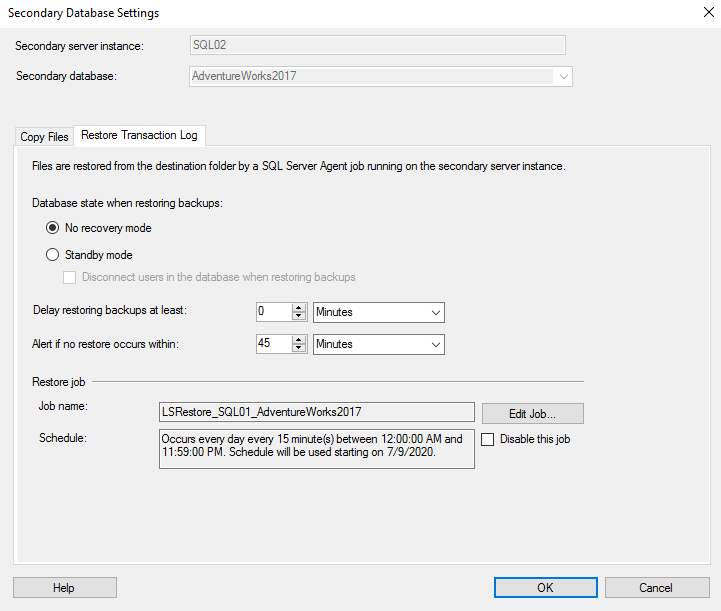
Task: Decrease the alert restore threshold value
Action: click(299, 348)
